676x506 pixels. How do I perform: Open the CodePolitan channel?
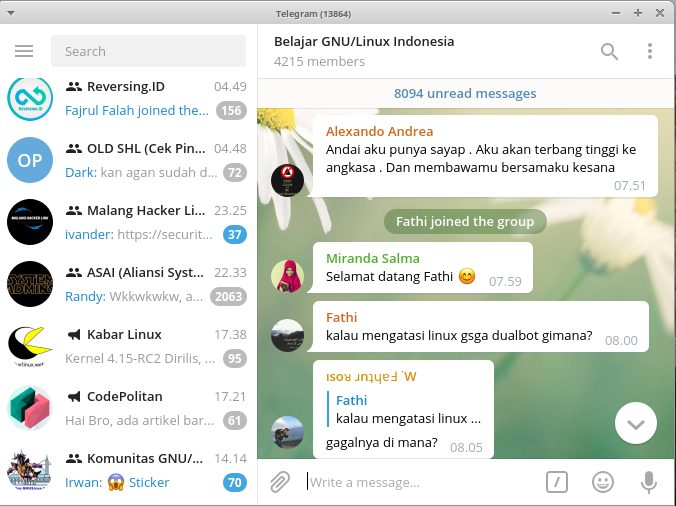pos(128,409)
